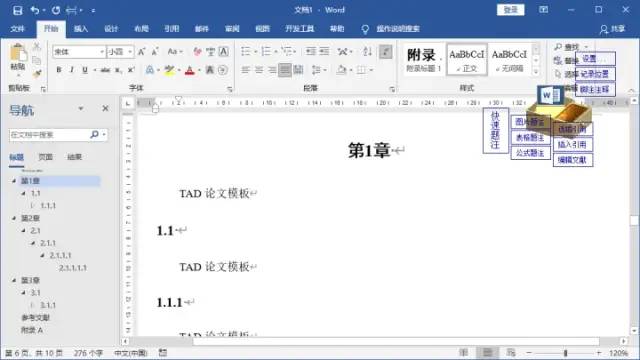
Task: Open the font size dropdown
Action: point(130,52)
